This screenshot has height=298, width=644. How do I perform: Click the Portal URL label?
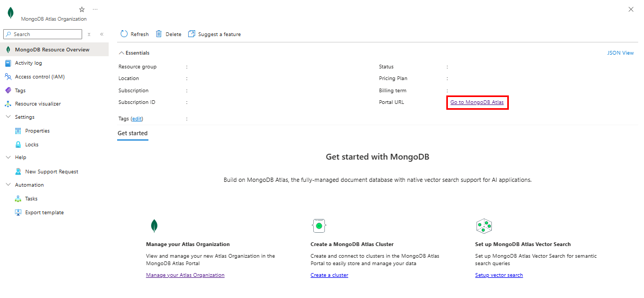391,102
